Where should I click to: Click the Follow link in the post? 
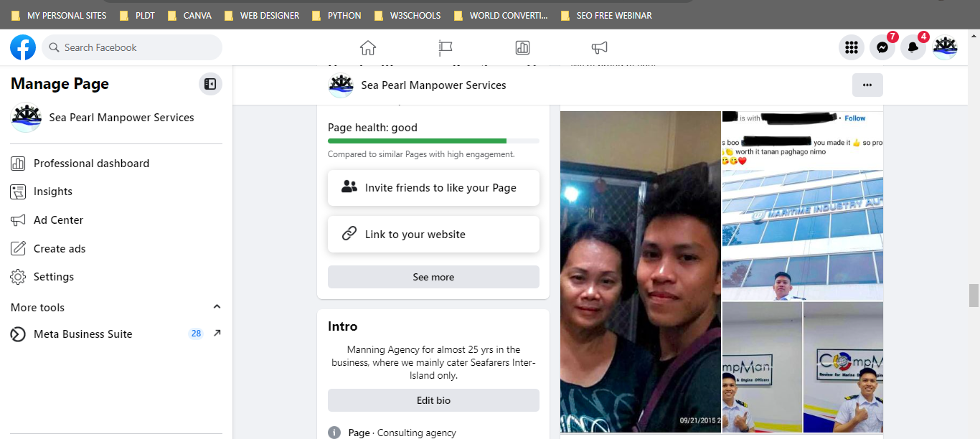[x=855, y=118]
